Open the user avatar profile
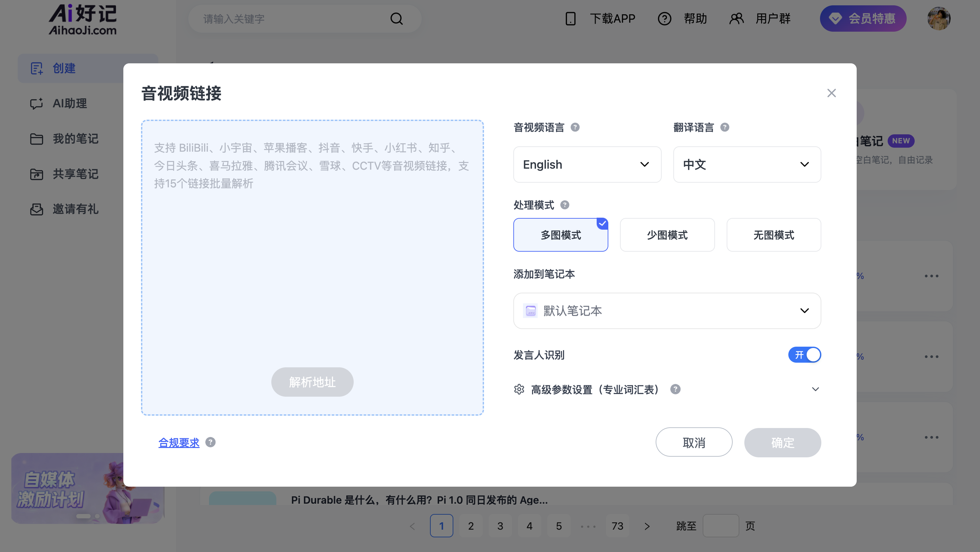The image size is (980, 552). 939,18
